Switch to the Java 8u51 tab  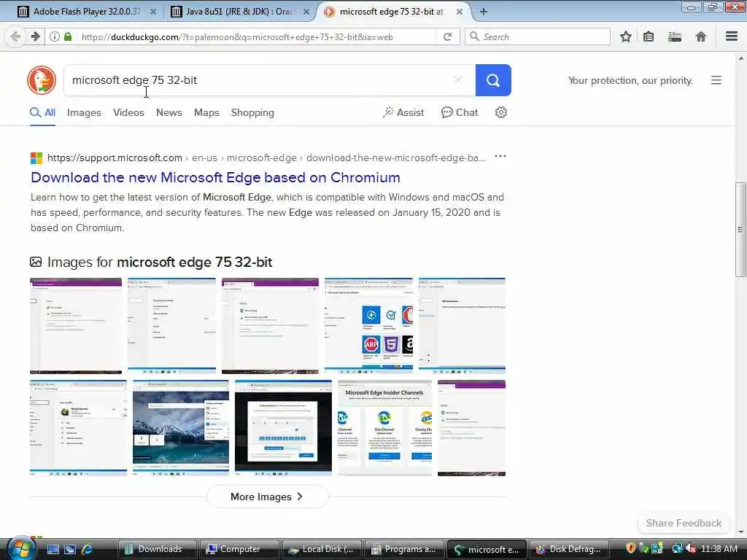click(x=239, y=12)
